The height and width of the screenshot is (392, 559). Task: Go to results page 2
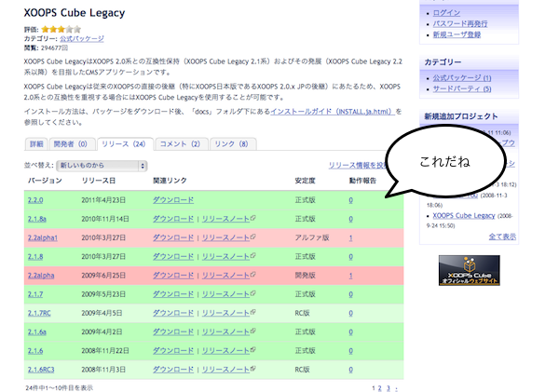(x=380, y=388)
